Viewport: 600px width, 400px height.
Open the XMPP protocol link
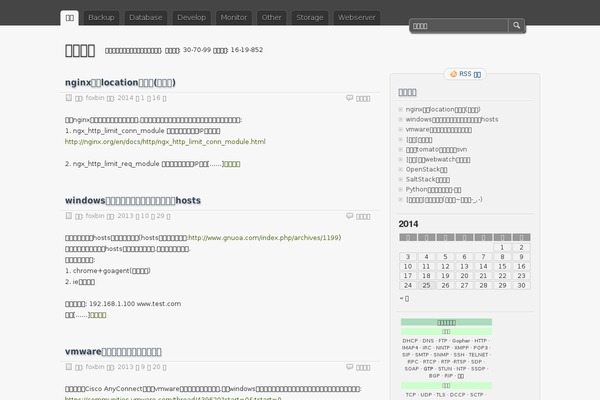click(x=461, y=348)
